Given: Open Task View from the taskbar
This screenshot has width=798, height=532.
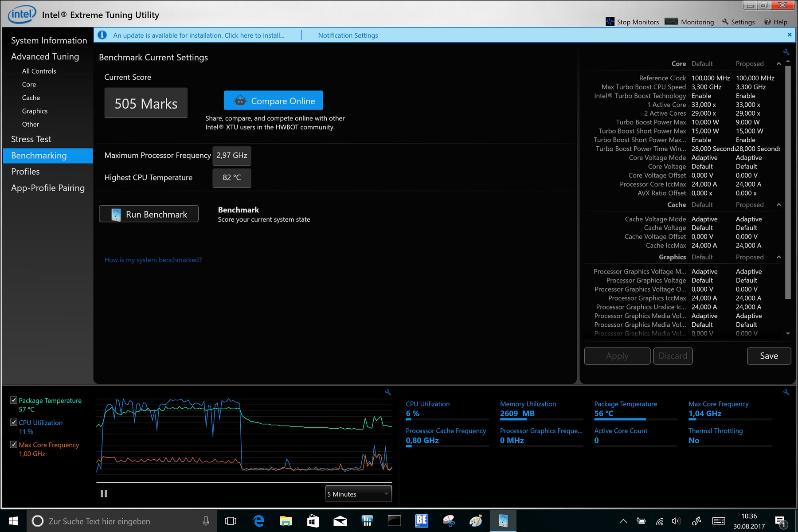Looking at the screenshot, I should tap(231, 521).
